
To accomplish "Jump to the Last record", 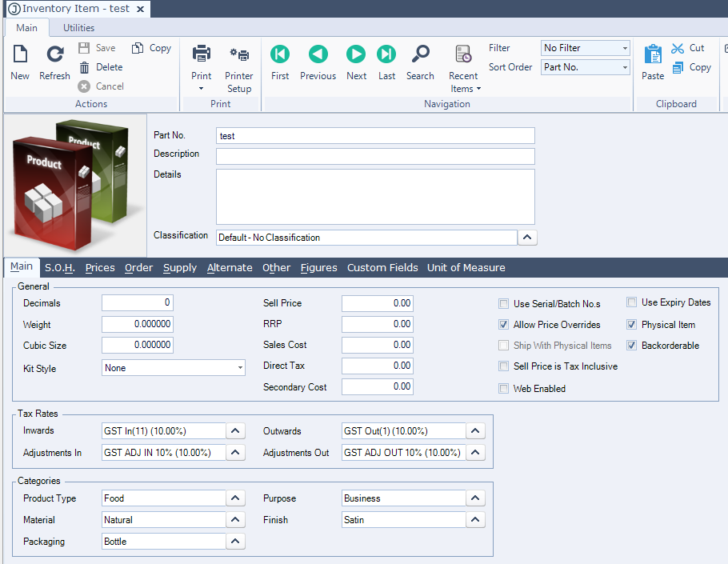I will click(386, 54).
